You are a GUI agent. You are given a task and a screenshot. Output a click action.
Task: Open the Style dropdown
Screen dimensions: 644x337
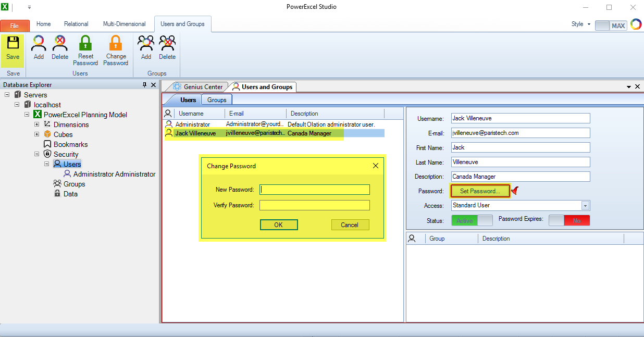(x=589, y=24)
